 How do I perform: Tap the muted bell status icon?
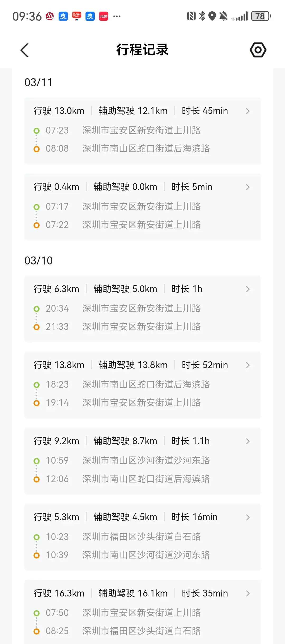click(x=223, y=16)
